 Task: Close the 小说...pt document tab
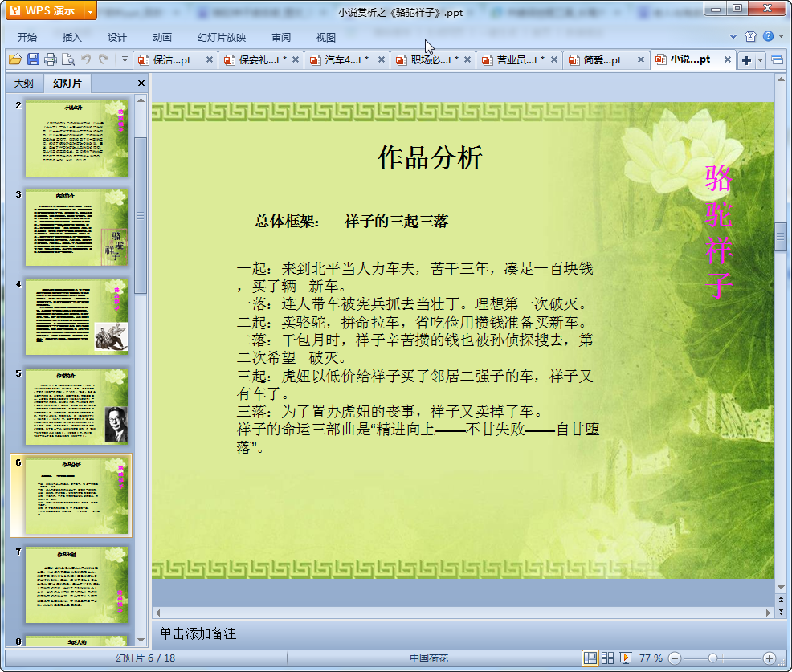[x=728, y=59]
